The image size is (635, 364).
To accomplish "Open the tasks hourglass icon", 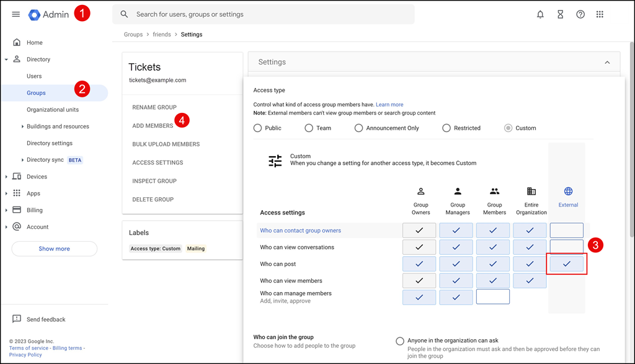I will [x=560, y=14].
